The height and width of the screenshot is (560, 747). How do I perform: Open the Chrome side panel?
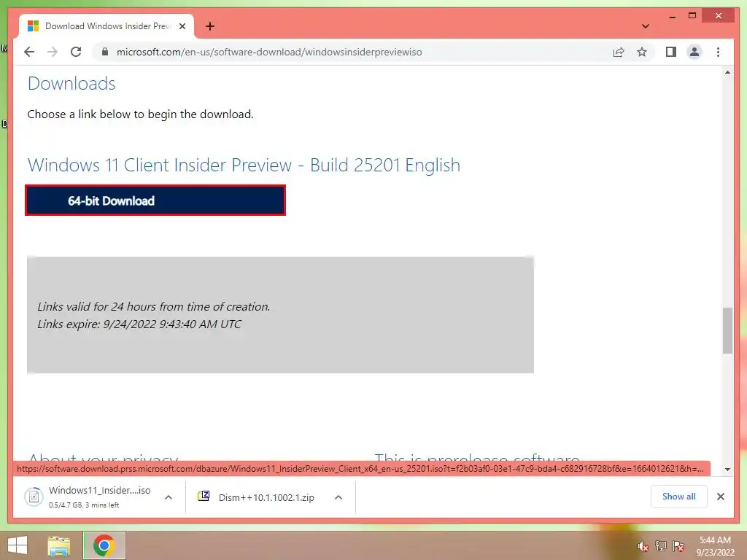(x=671, y=52)
